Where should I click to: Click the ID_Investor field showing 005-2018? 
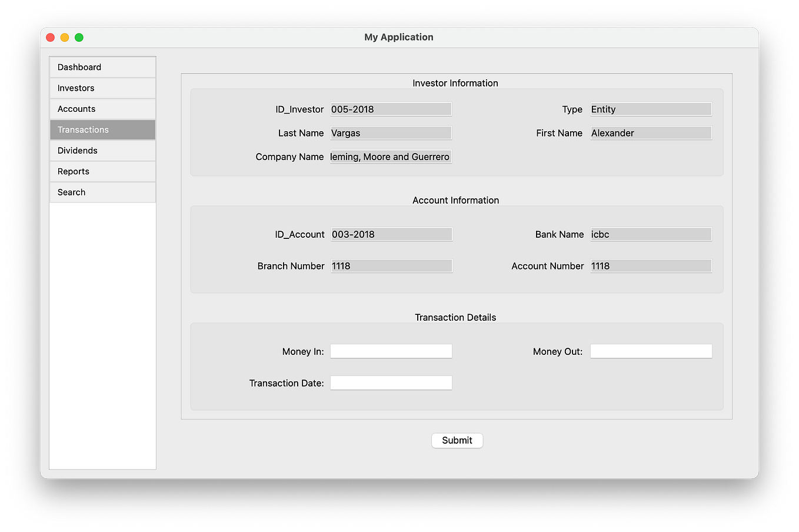[x=391, y=109]
